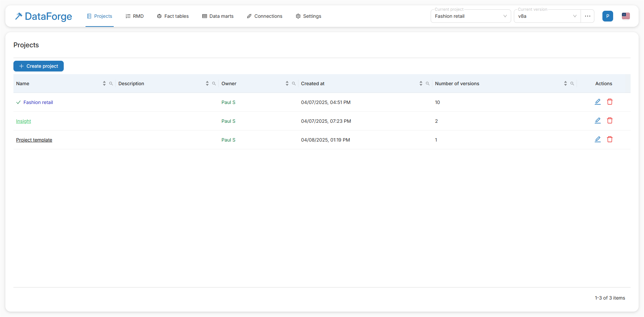Edit the Fashion retail project

coord(597,102)
